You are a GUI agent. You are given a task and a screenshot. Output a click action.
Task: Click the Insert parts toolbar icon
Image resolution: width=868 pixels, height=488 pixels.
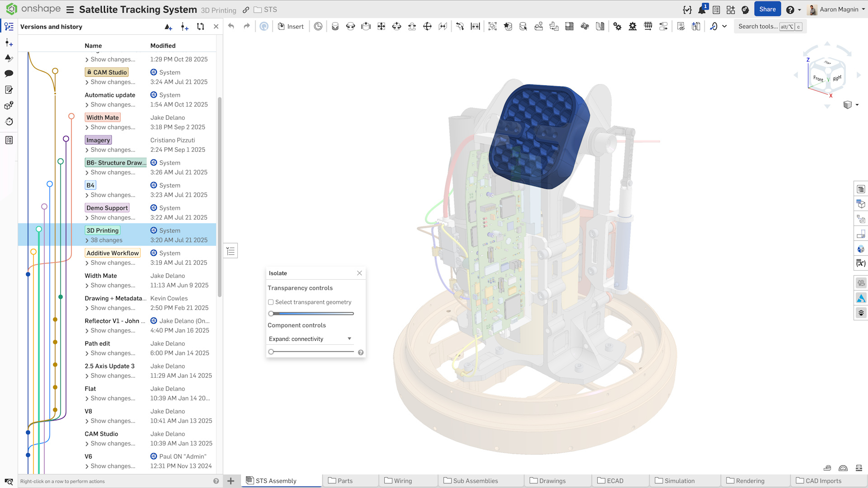pyautogui.click(x=290, y=26)
